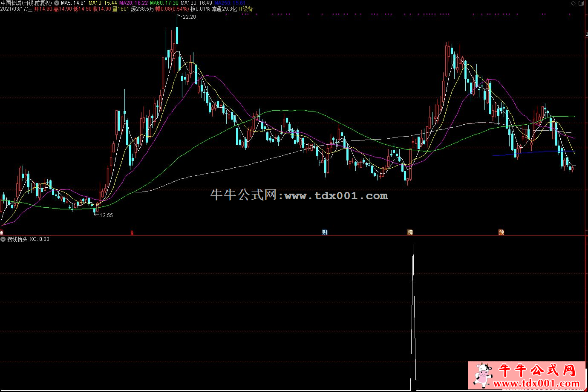This screenshot has width=588, height=392.
Task: Click the MA10: 15.44 label
Action: tap(103, 3)
